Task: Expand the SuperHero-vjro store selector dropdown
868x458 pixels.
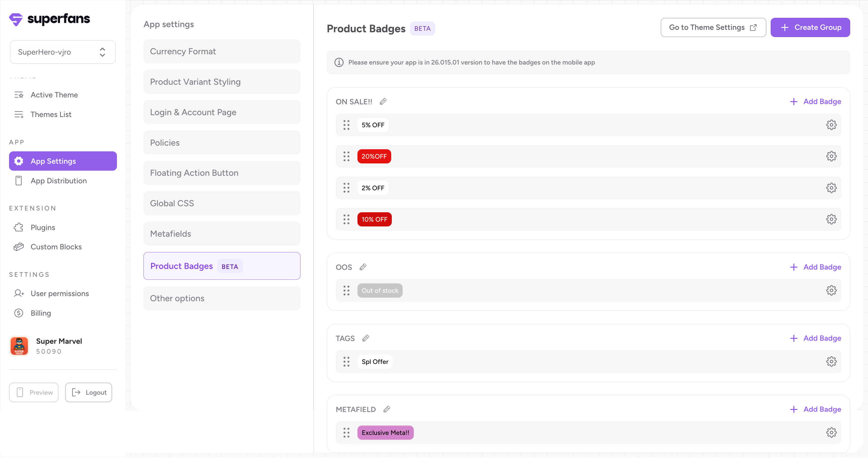Action: click(x=63, y=52)
